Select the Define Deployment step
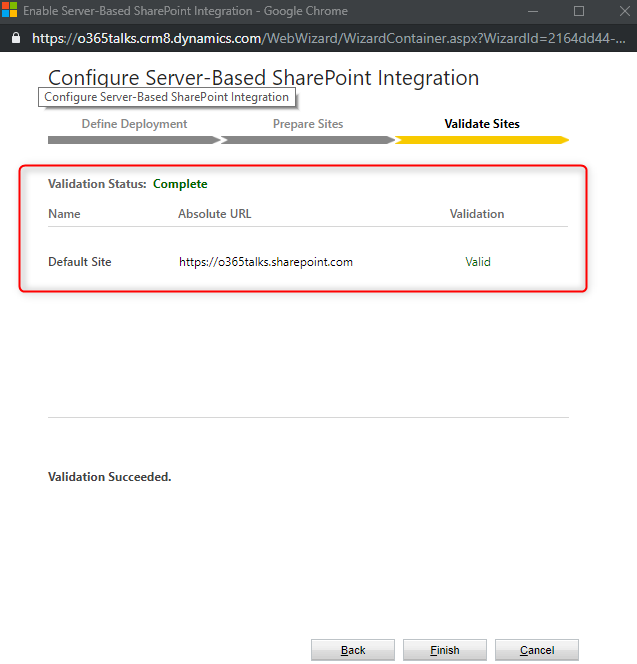 [134, 124]
